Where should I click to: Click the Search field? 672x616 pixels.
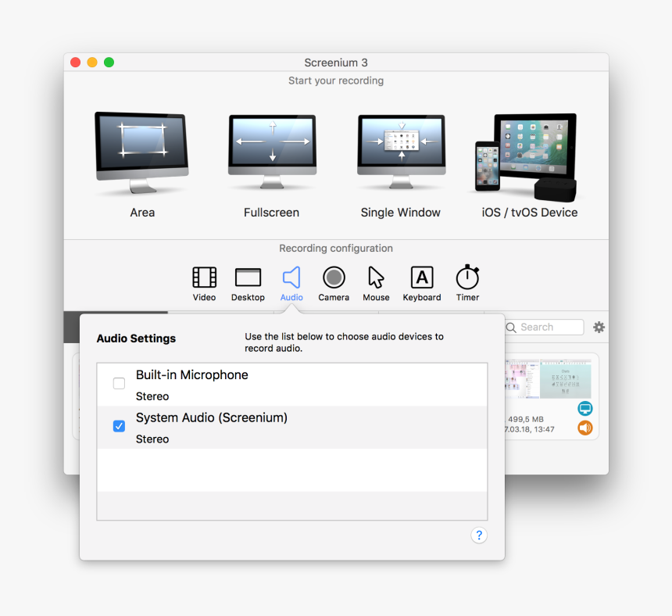(x=545, y=327)
